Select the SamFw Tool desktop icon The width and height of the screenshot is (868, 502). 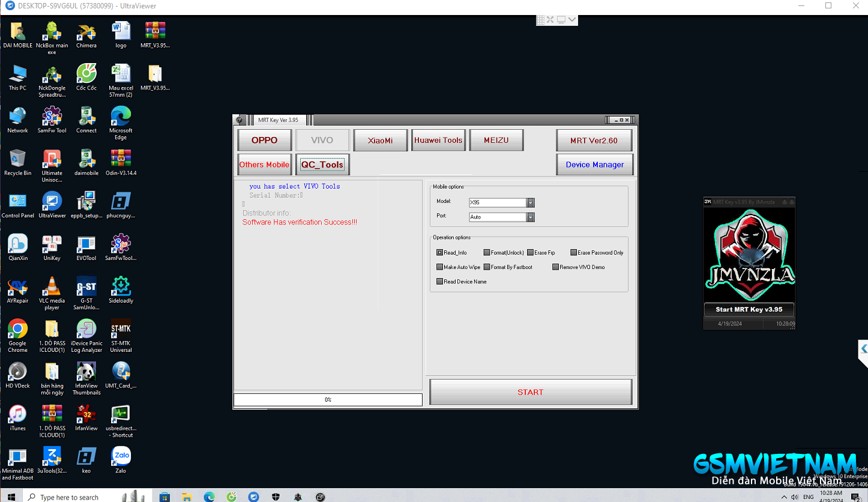(x=52, y=120)
